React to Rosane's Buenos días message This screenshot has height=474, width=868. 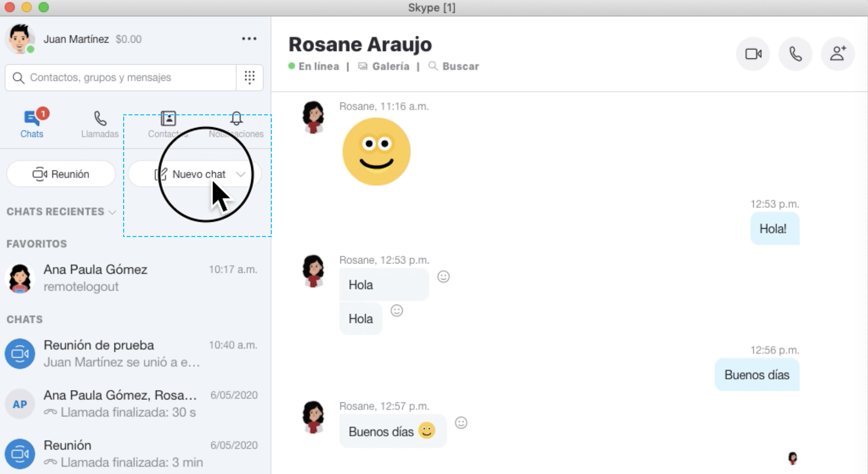coord(461,422)
